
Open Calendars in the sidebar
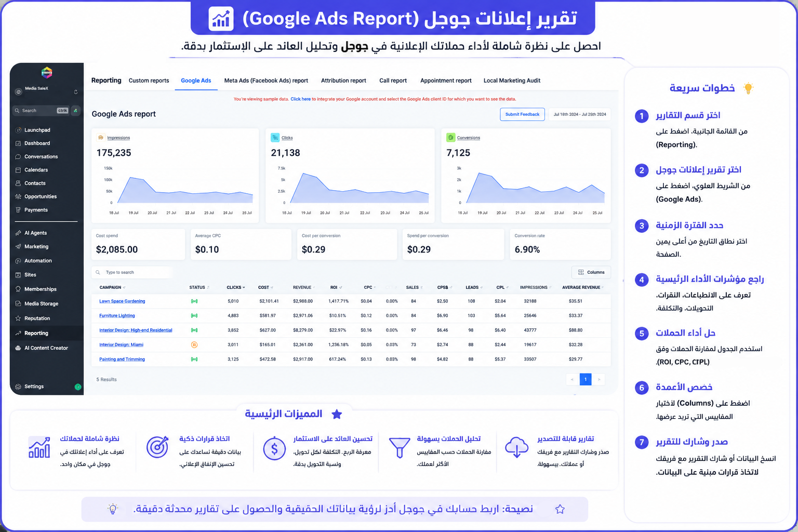[36, 170]
